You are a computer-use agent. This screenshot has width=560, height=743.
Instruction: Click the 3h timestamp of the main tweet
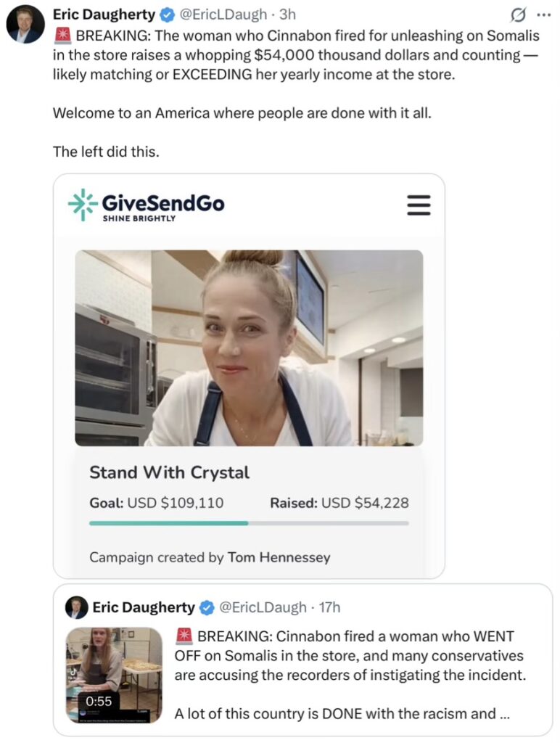click(x=287, y=15)
